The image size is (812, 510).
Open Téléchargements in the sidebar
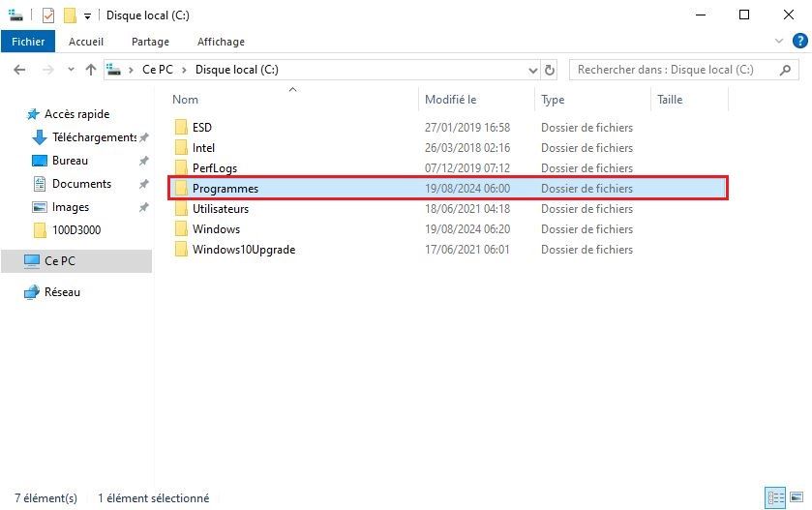(94, 137)
